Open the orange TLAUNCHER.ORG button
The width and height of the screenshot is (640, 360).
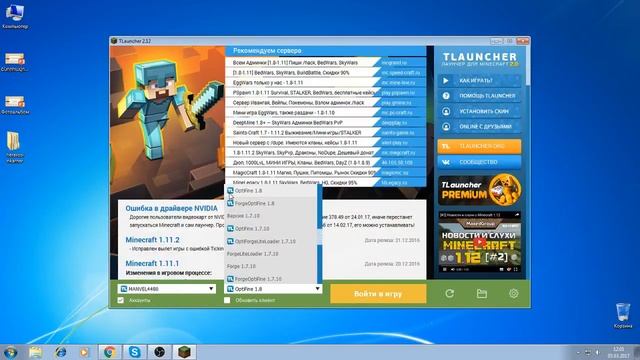(x=480, y=146)
